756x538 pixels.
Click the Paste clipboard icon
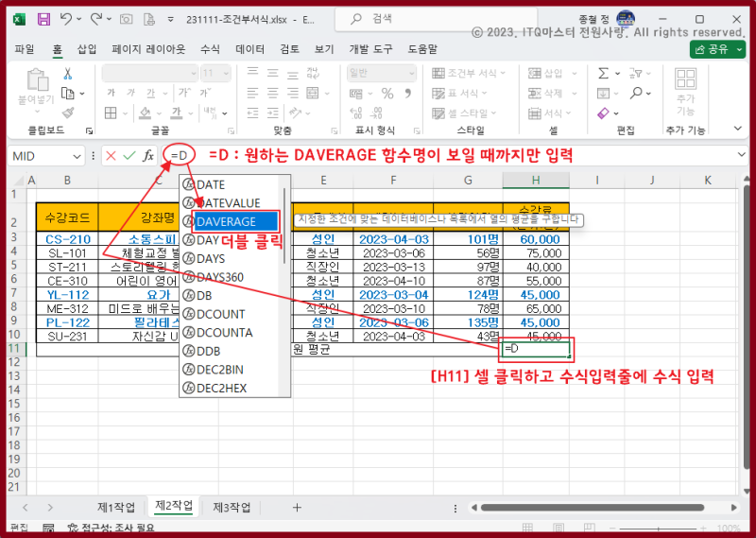click(x=38, y=80)
